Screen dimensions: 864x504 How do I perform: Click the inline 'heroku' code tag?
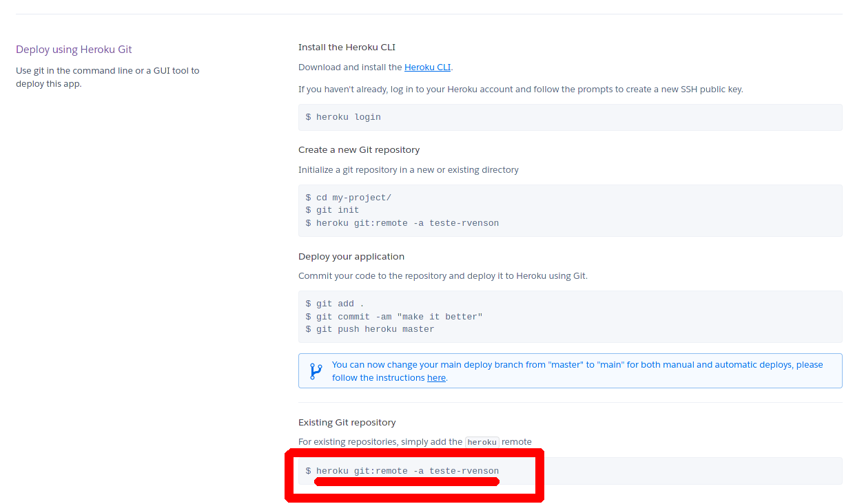tap(482, 442)
